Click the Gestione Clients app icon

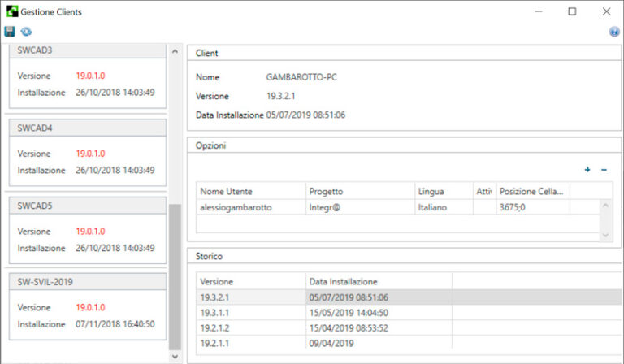click(x=13, y=12)
